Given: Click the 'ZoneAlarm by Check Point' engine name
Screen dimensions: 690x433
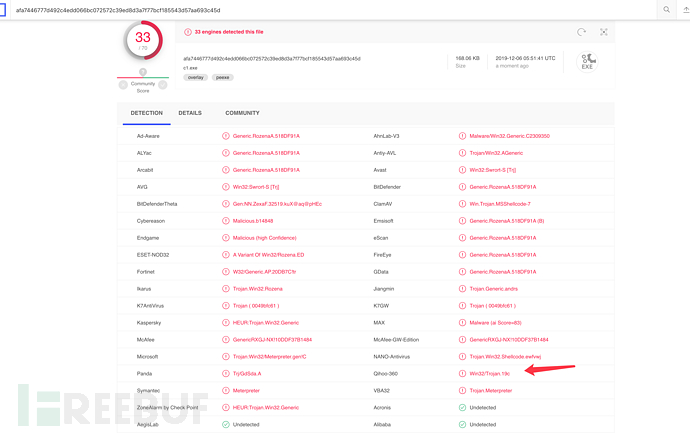Looking at the screenshot, I should click(167, 407).
